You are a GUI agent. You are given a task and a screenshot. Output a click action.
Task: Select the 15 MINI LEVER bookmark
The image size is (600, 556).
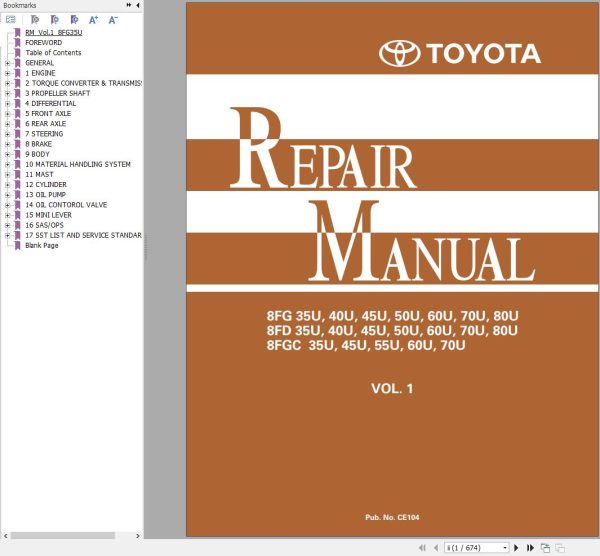[48, 215]
